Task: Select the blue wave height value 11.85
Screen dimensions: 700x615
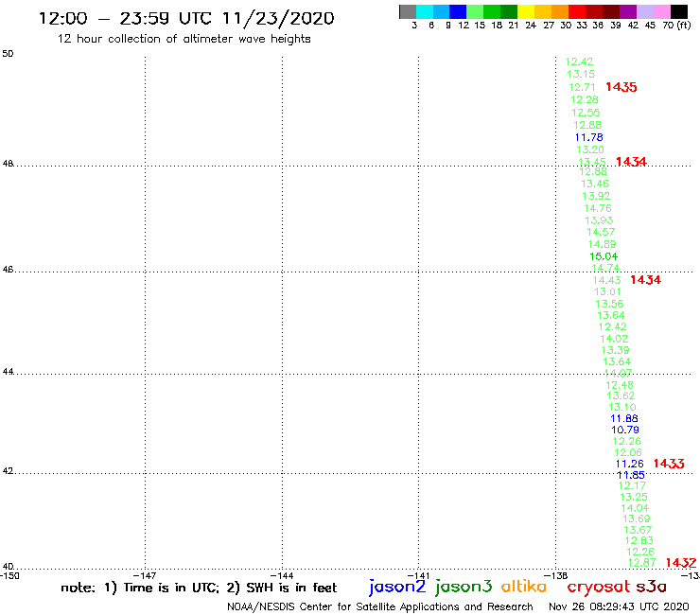Action: [631, 475]
